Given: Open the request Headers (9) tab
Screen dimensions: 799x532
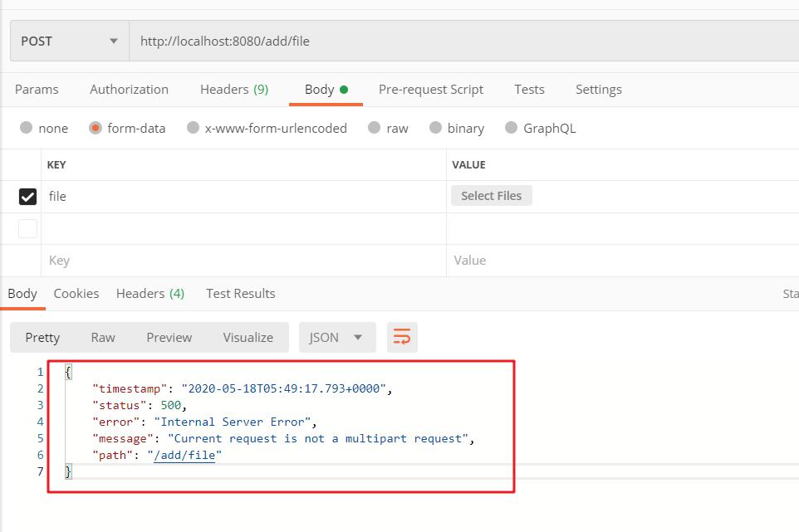Looking at the screenshot, I should 234,90.
